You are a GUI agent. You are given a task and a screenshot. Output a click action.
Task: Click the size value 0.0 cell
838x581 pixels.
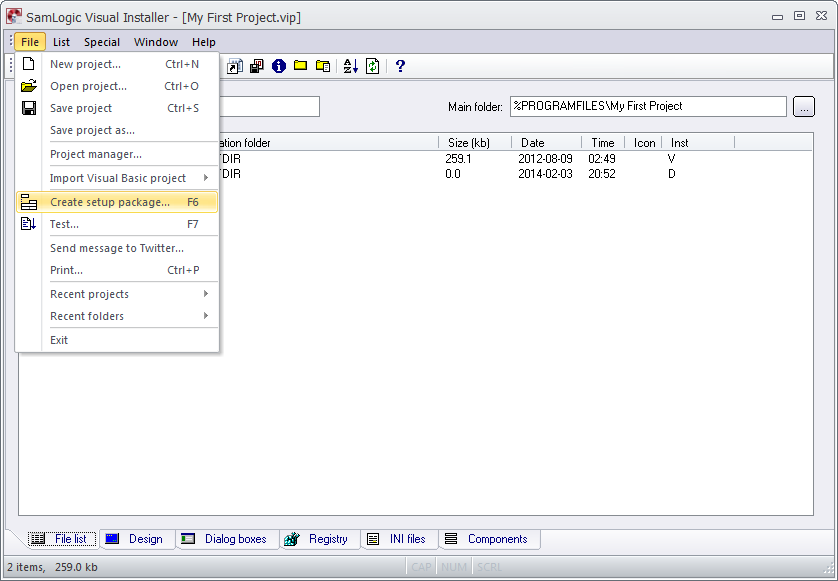[x=453, y=174]
